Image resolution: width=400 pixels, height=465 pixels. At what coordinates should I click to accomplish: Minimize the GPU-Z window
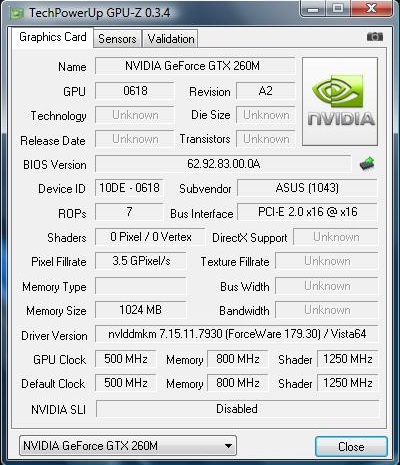tap(314, 9)
